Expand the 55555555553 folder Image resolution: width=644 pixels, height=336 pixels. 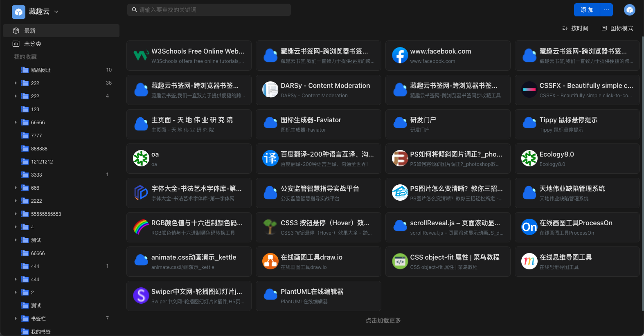(x=16, y=214)
